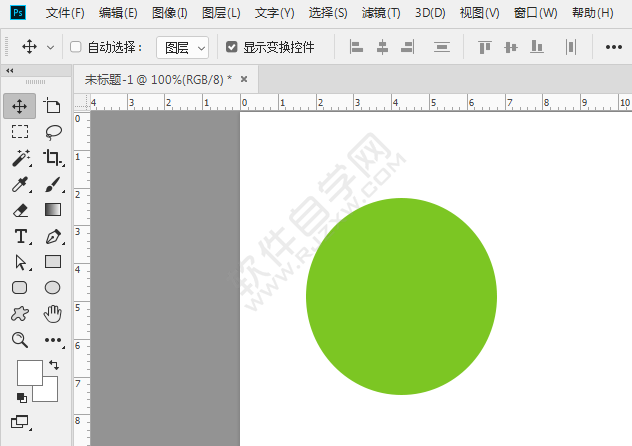This screenshot has height=446, width=632.
Task: Align top edges of layers
Action: pos(485,47)
